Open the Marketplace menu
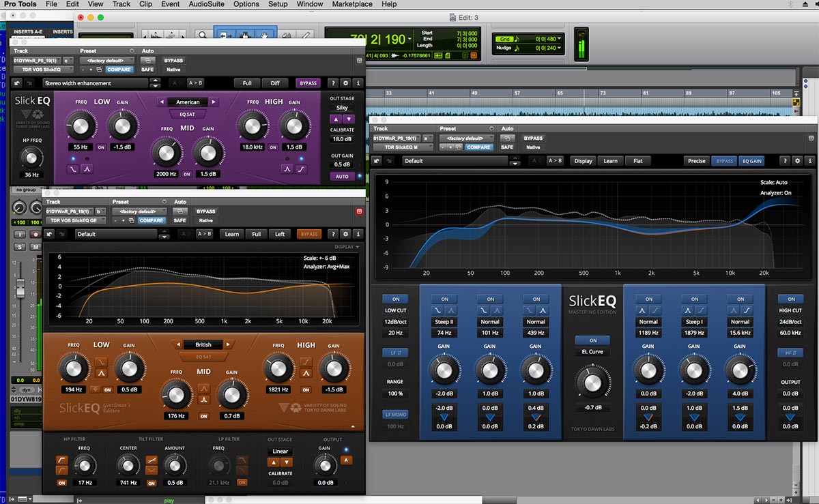 352,4
